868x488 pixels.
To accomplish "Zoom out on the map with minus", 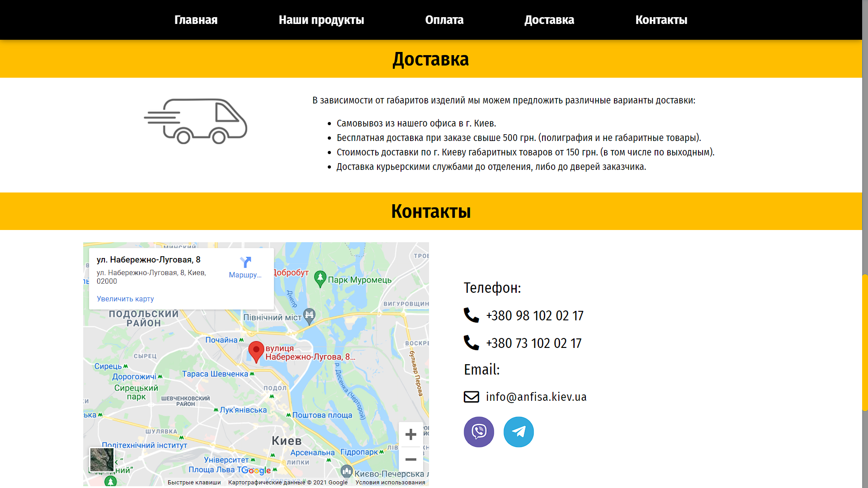I will [410, 460].
